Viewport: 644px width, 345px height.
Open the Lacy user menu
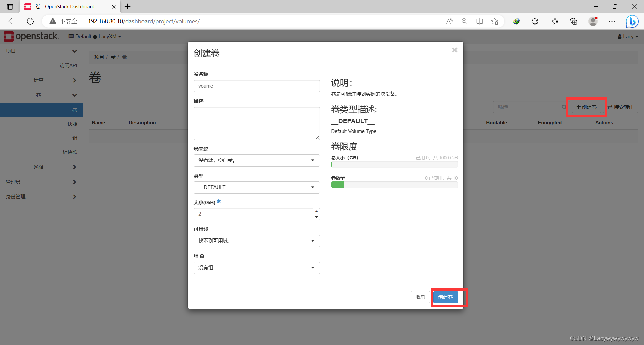click(628, 36)
